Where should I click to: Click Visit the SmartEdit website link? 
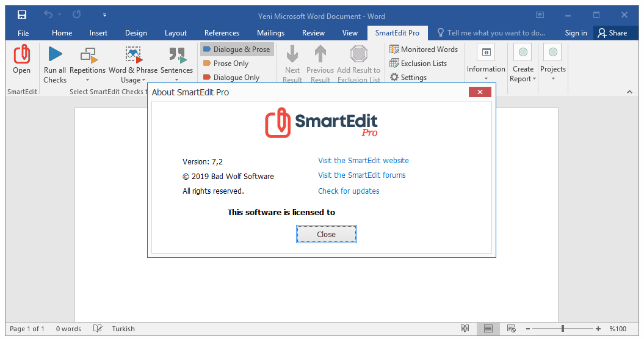pyautogui.click(x=363, y=161)
